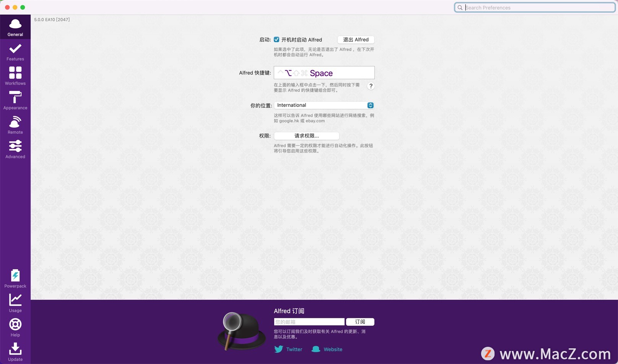Open the Twitter link
The image size is (618, 364).
tap(294, 349)
